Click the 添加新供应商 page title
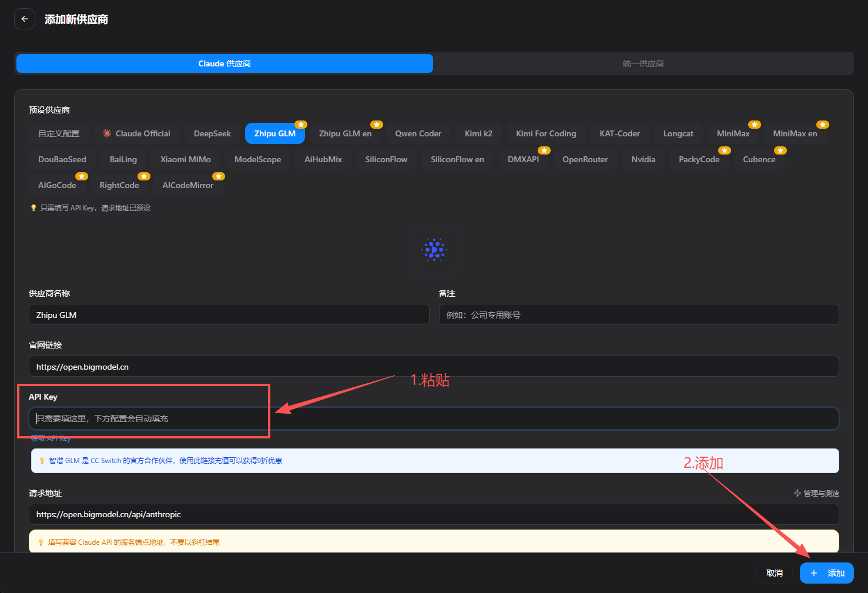 [76, 19]
